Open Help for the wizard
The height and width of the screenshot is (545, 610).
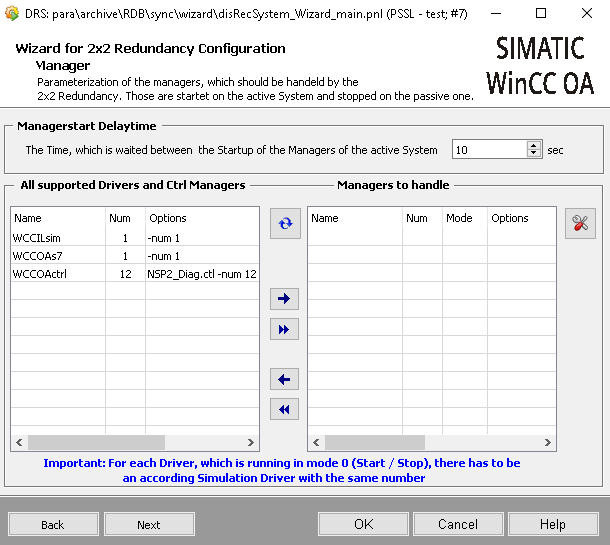coord(552,524)
